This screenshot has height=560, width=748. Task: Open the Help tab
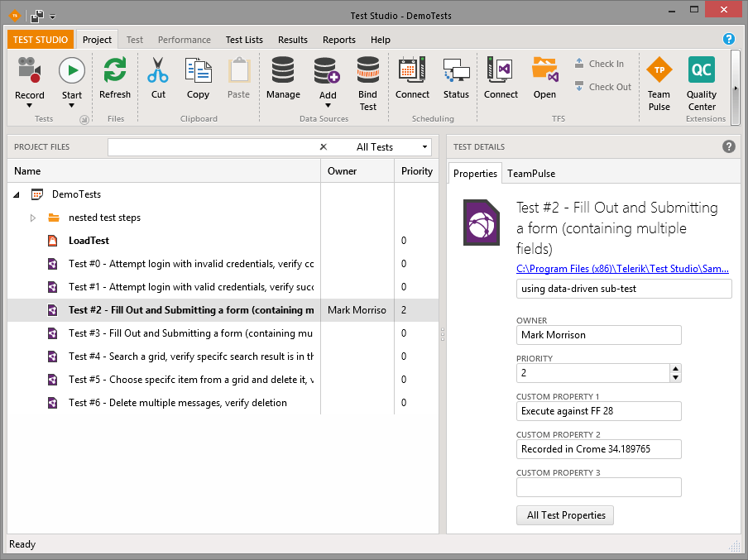(380, 40)
